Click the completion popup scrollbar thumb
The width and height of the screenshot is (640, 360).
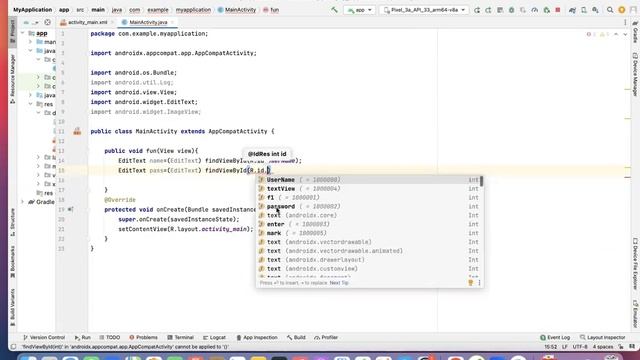click(482, 181)
